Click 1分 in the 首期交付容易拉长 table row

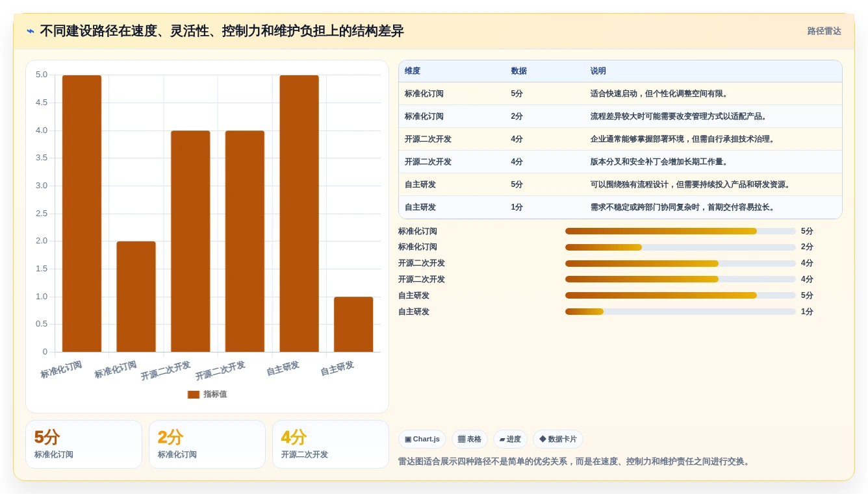point(517,208)
